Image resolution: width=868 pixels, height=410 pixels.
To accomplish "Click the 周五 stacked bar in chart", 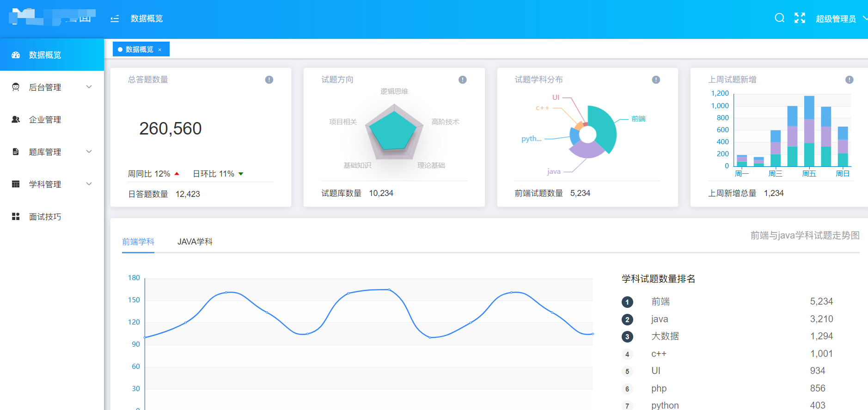I will point(809,131).
